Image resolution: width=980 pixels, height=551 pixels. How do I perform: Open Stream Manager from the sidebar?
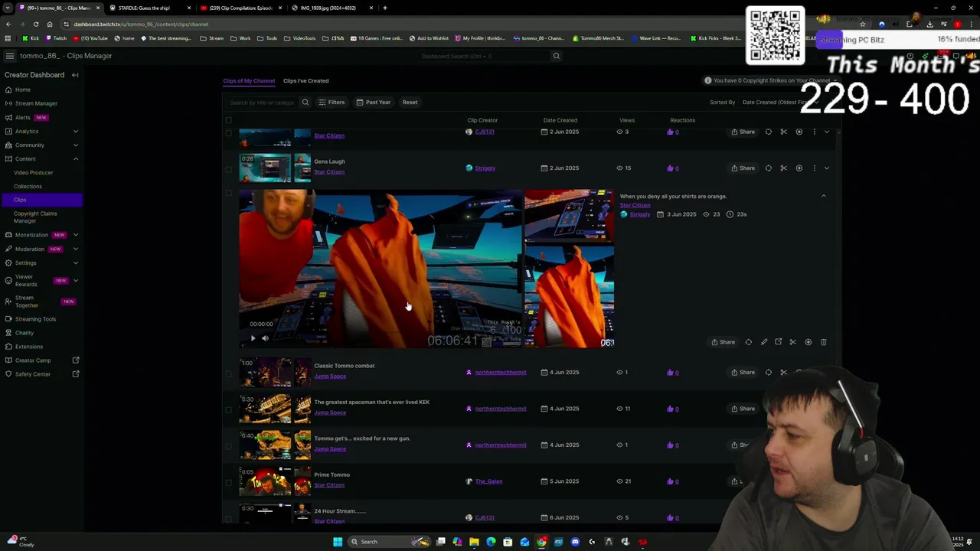pyautogui.click(x=35, y=103)
